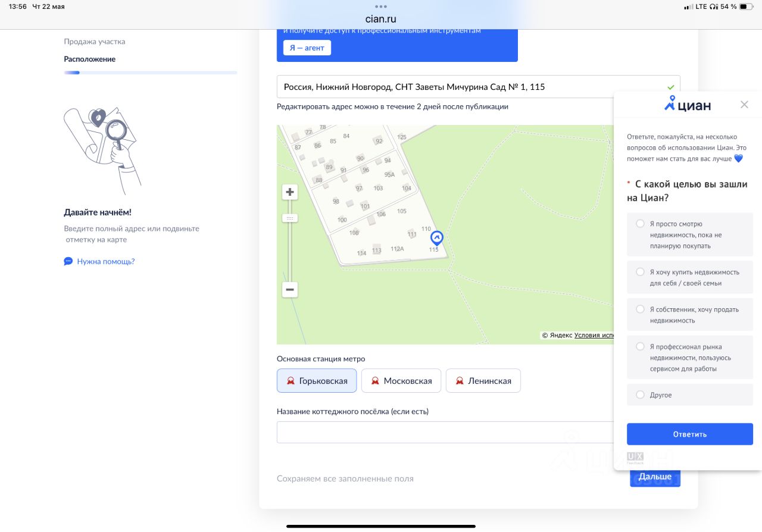
Task: Click the map-and-magnifier illustration
Action: tap(101, 151)
